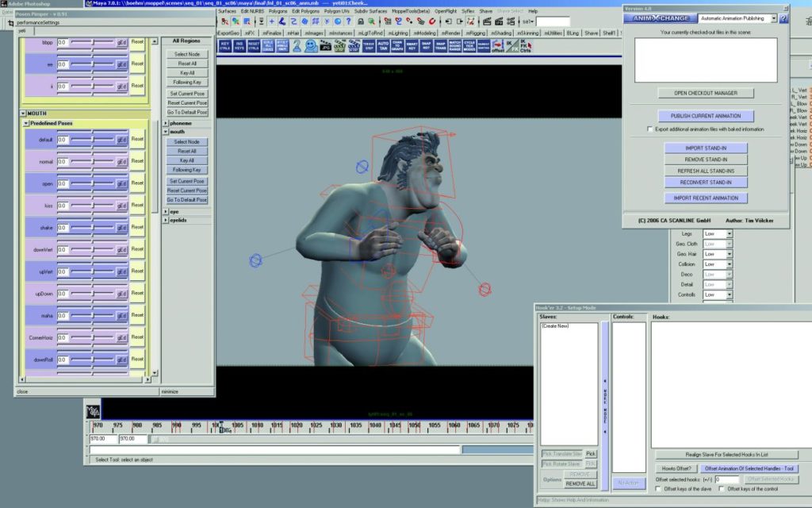Click Reset button for the kiss pose
Image resolution: width=812 pixels, height=508 pixels.
click(137, 206)
